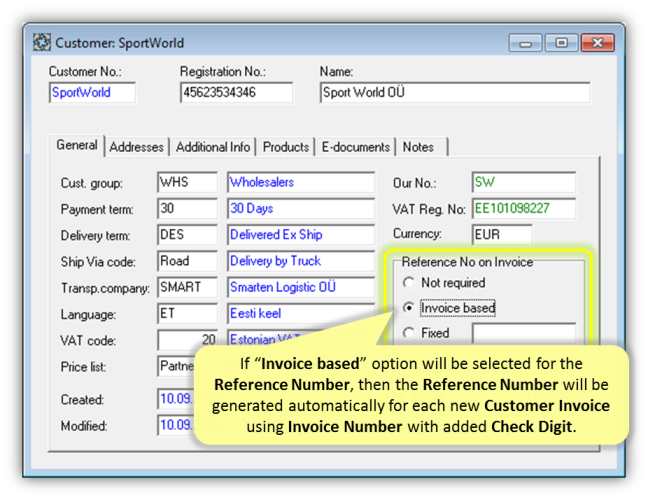Click the Reference No on Invoice group title

tap(467, 262)
